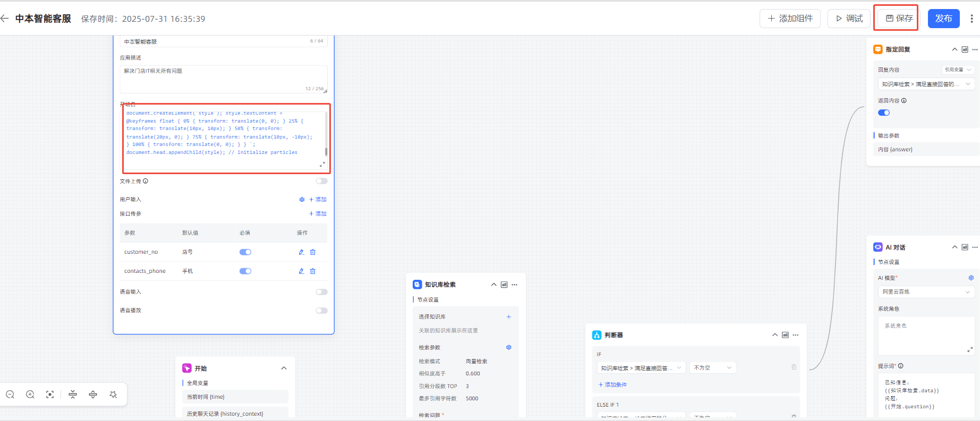Collapse the 开始 node
Image resolution: width=980 pixels, height=421 pixels.
pos(284,368)
